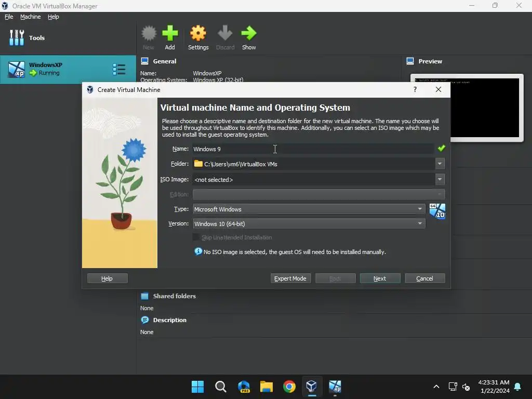Click the green name validation checkmark
The width and height of the screenshot is (532, 399).
click(442, 148)
